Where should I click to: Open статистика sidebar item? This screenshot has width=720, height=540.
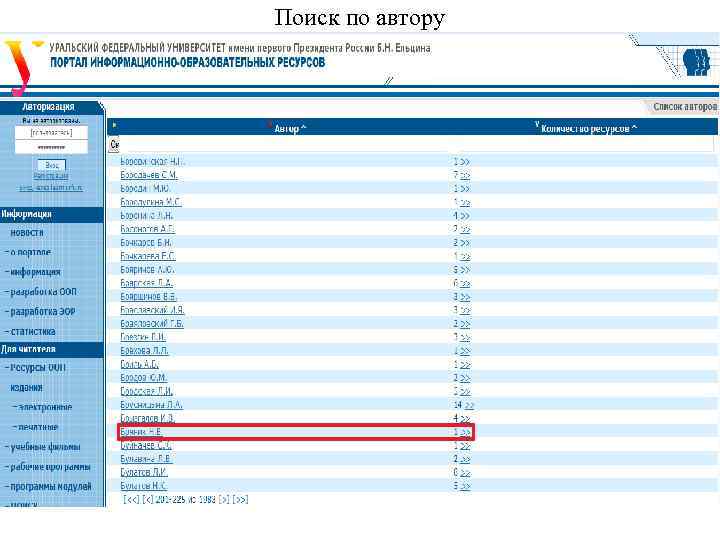[33, 331]
